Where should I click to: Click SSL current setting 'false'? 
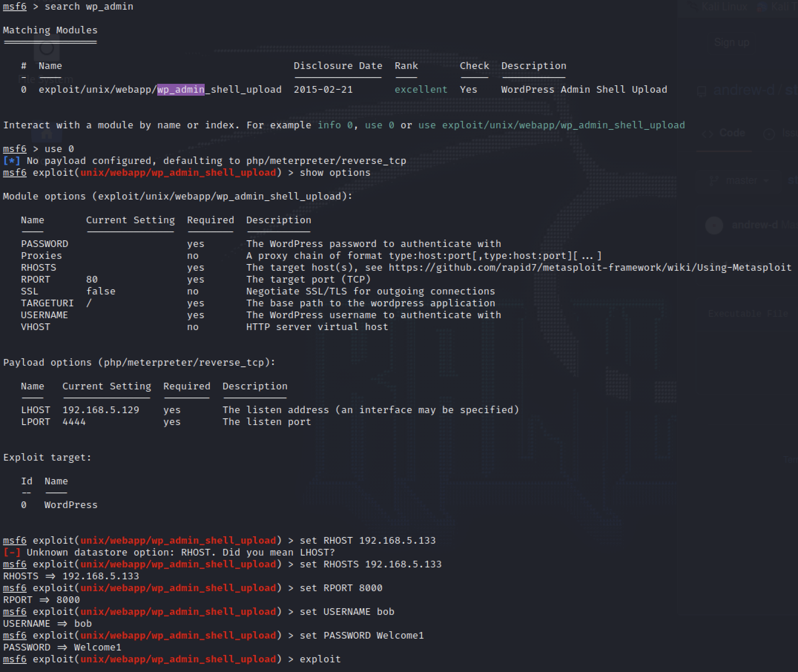(x=100, y=291)
